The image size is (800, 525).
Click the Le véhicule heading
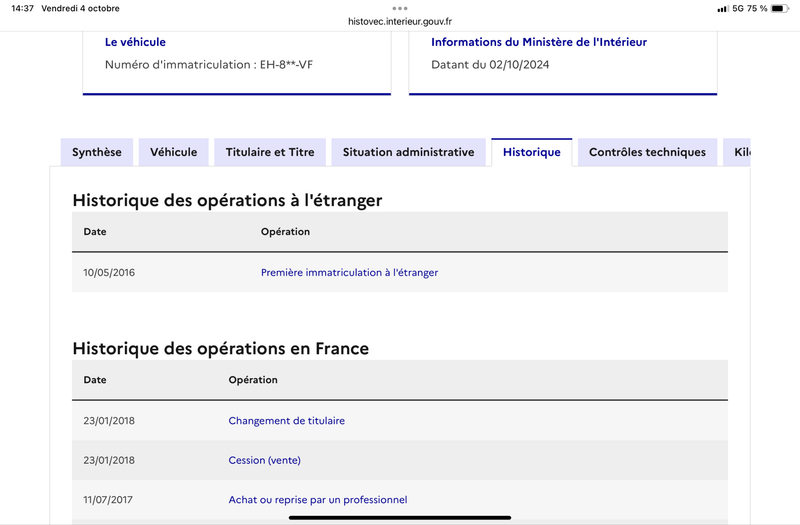point(135,42)
